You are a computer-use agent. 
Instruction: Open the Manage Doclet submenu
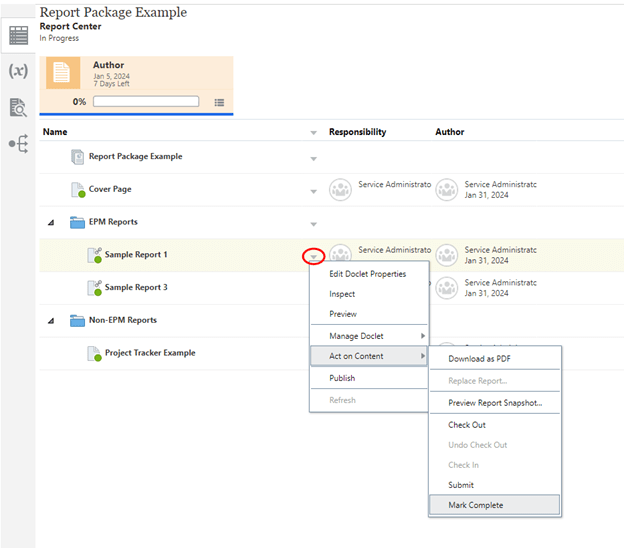(x=369, y=336)
